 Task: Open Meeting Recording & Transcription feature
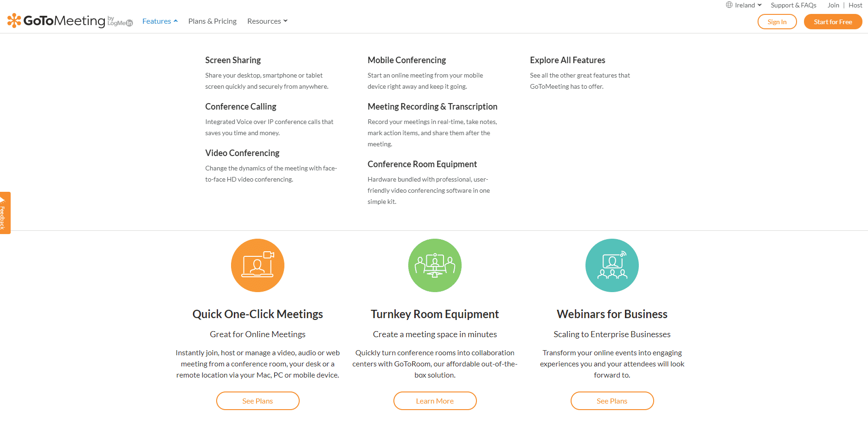pyautogui.click(x=432, y=106)
